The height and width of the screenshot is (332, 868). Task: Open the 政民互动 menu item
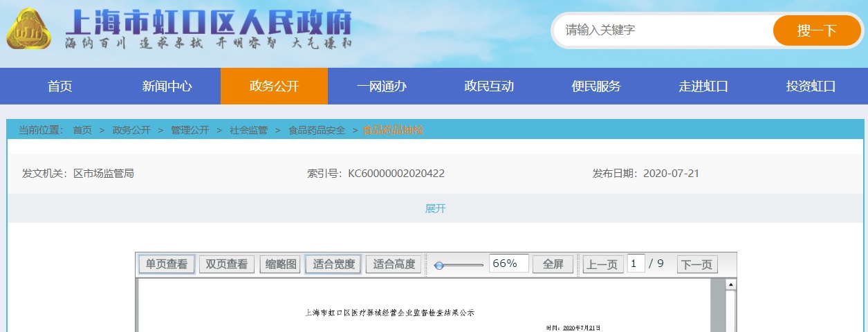[489, 86]
